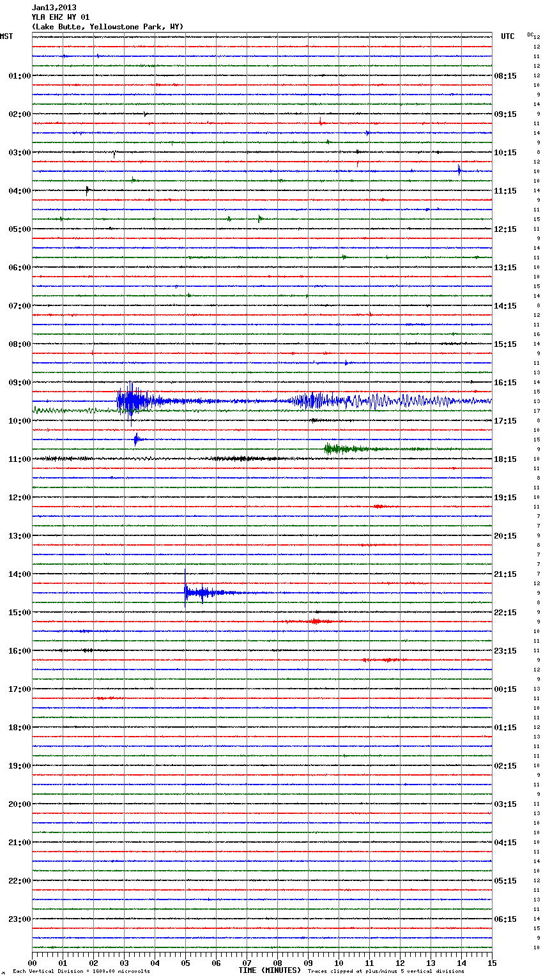Click the '05:15' UTC time label
Image resolution: width=543 pixels, height=980 pixels.
click(x=505, y=881)
